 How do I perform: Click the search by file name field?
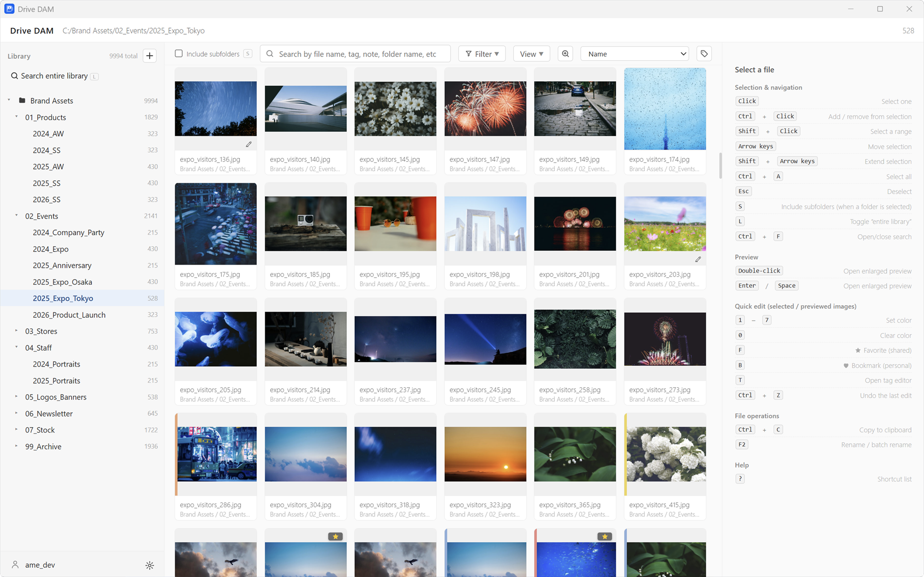pyautogui.click(x=355, y=54)
